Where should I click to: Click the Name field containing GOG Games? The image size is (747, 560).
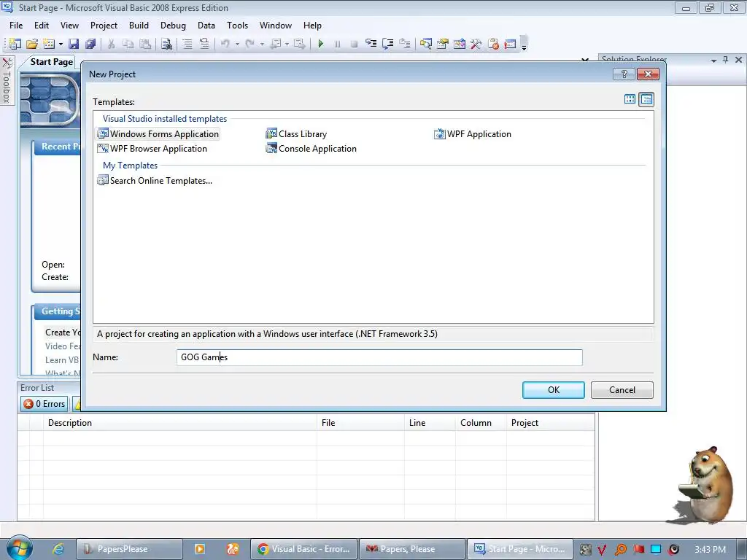379,357
